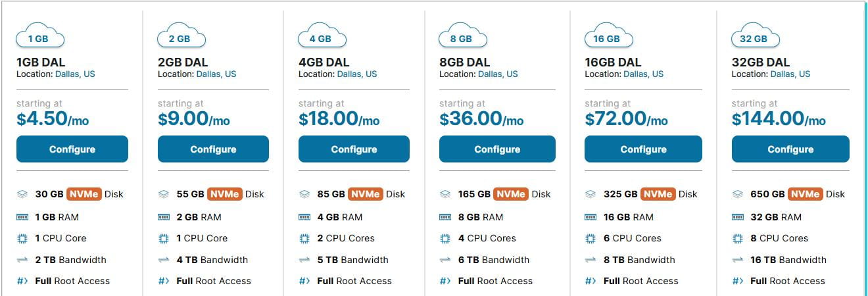Viewport: 868px width, 296px height.
Task: Click the 8 GB cloud badge icon
Action: tap(463, 36)
